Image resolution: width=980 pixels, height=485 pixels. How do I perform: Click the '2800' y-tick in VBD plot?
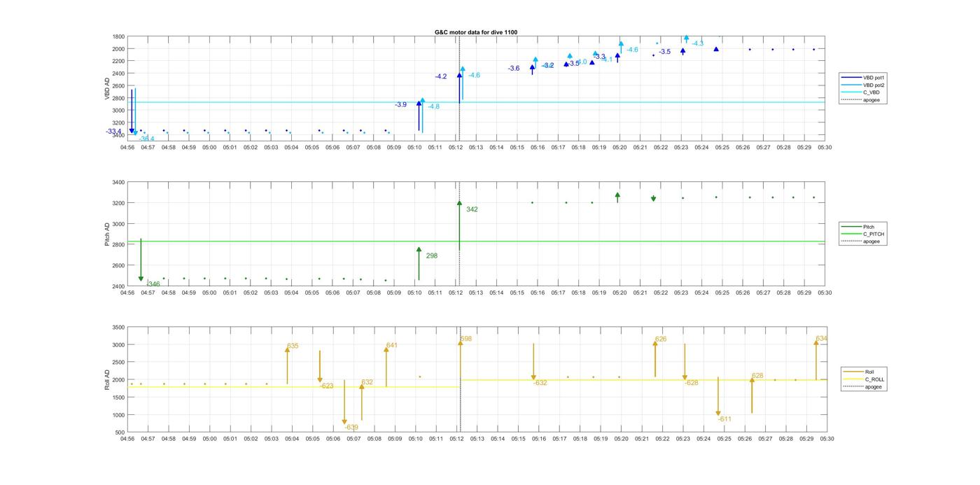118,98
